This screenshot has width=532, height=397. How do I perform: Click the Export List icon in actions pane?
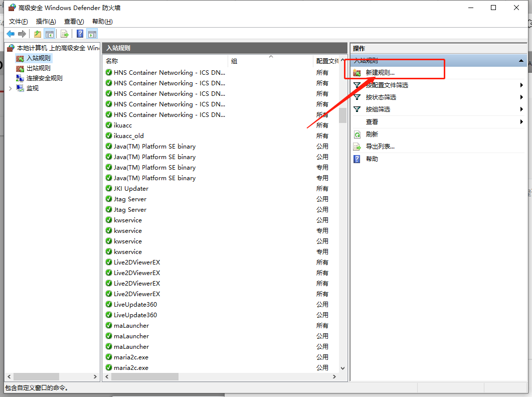(357, 147)
